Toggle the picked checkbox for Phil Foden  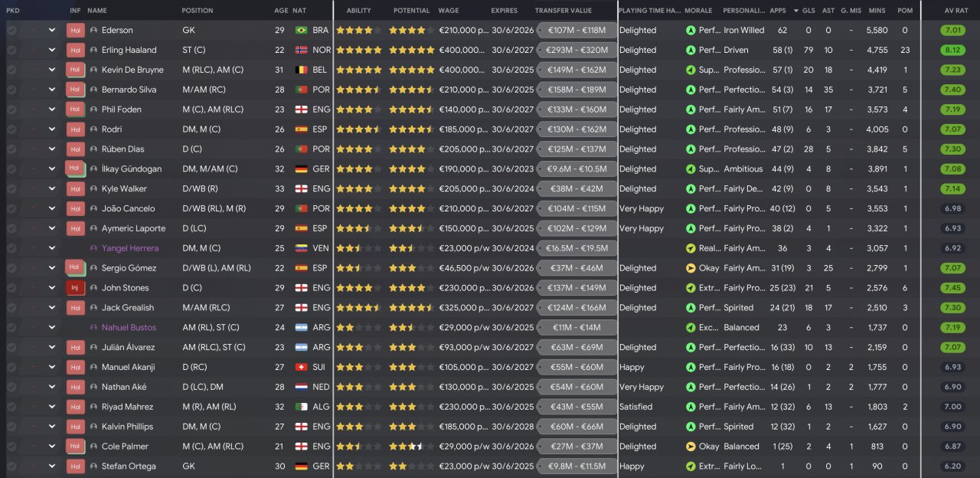(x=11, y=110)
